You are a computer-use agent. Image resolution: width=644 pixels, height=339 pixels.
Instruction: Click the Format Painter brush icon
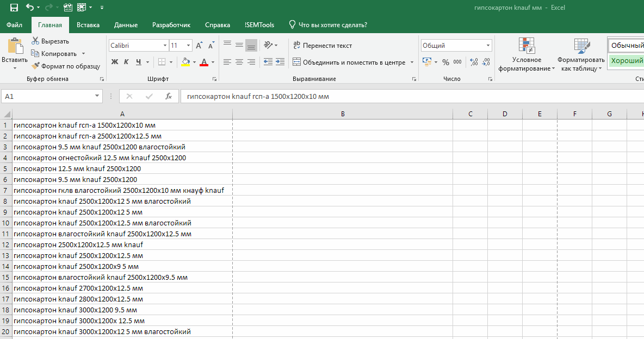pyautogui.click(x=35, y=66)
